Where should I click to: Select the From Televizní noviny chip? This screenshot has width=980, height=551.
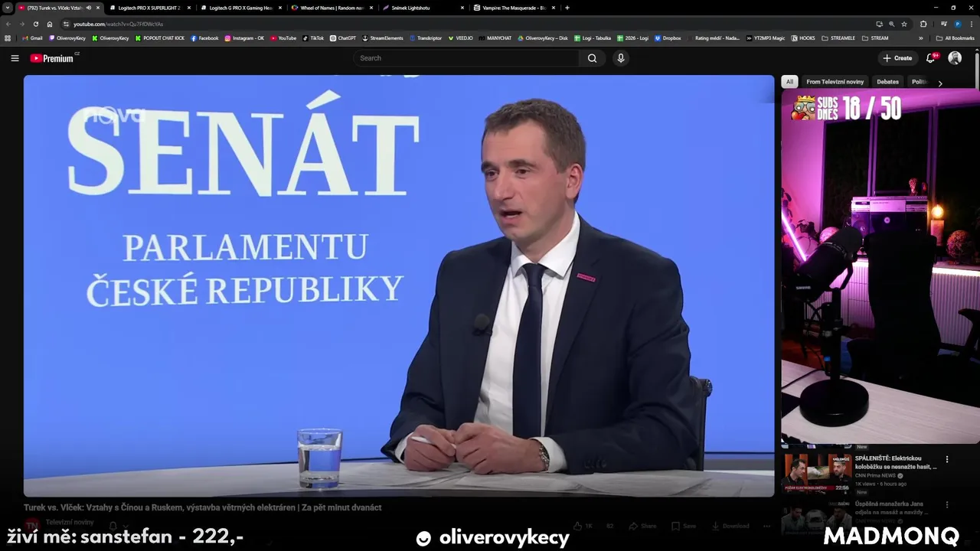[835, 82]
